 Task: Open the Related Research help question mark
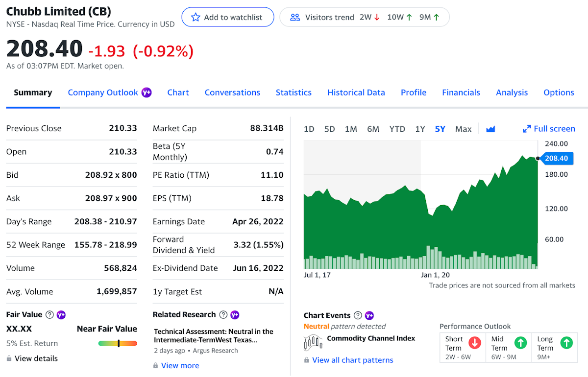point(223,315)
